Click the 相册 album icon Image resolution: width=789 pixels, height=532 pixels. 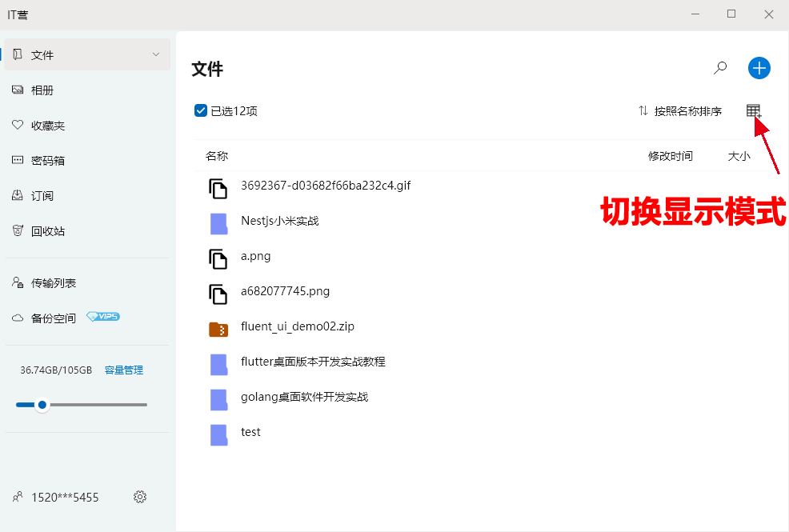click(18, 90)
